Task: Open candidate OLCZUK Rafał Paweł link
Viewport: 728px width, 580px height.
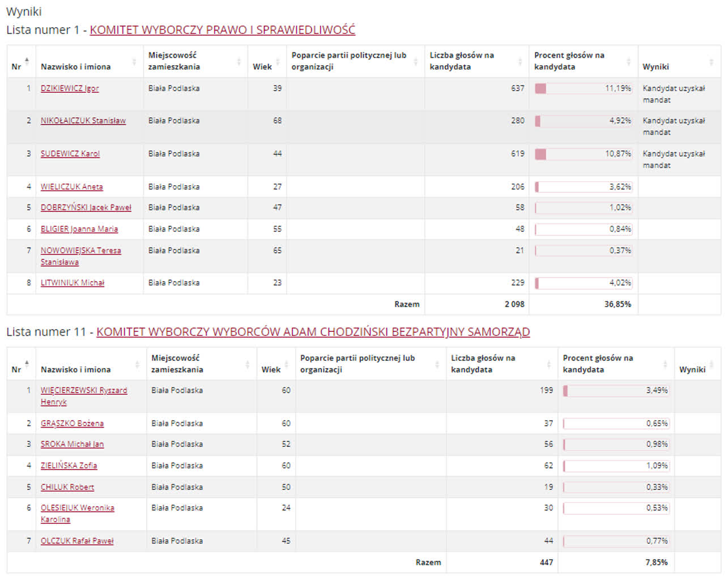Action: 77,541
